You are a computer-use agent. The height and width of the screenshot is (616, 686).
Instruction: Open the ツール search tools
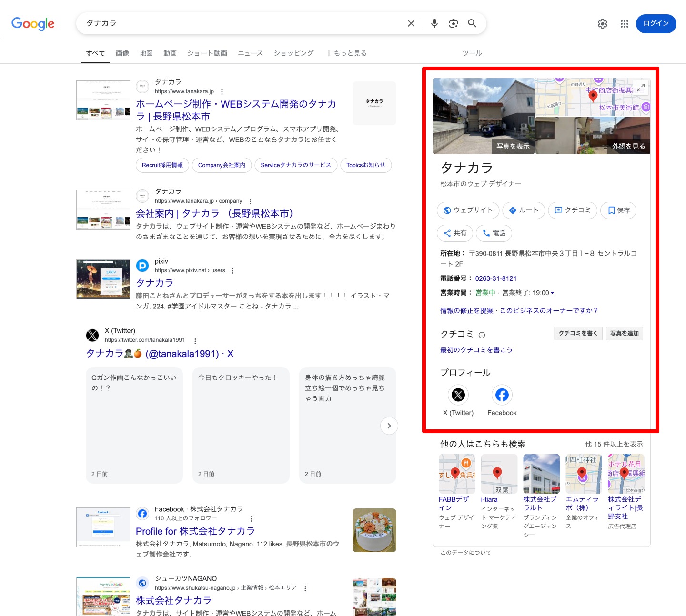coord(472,53)
